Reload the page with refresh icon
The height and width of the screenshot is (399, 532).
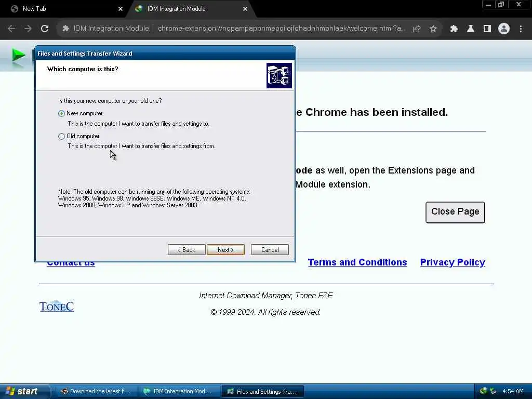[x=45, y=29]
